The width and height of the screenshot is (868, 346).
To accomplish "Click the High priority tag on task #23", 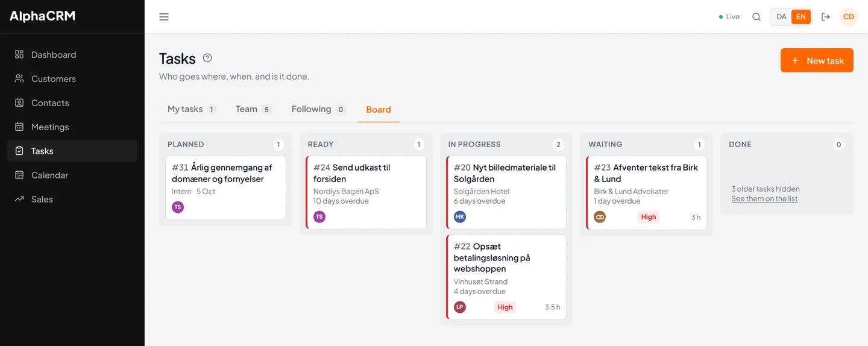I will click(649, 217).
